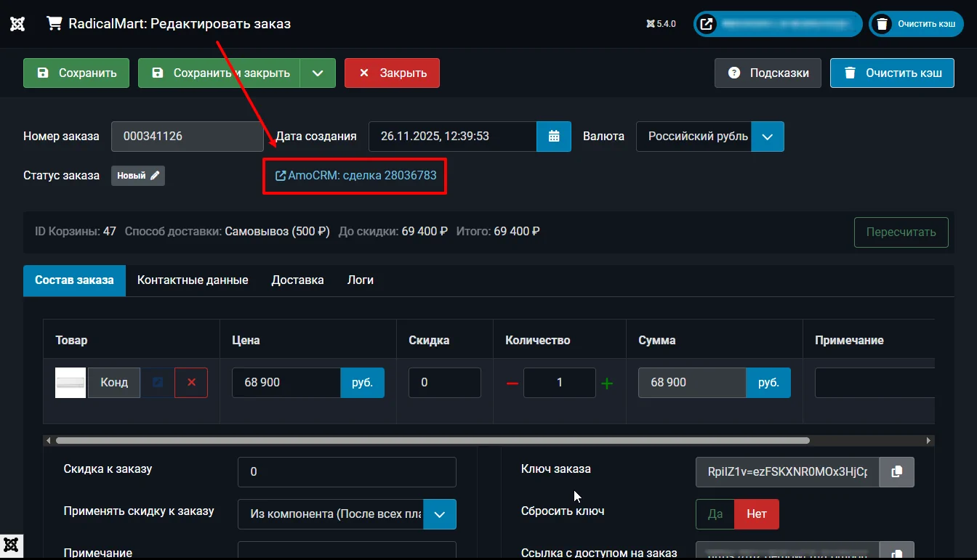Click the horizontal scrollbar under product table
Image resolution: width=977 pixels, height=560 pixels.
(x=433, y=441)
